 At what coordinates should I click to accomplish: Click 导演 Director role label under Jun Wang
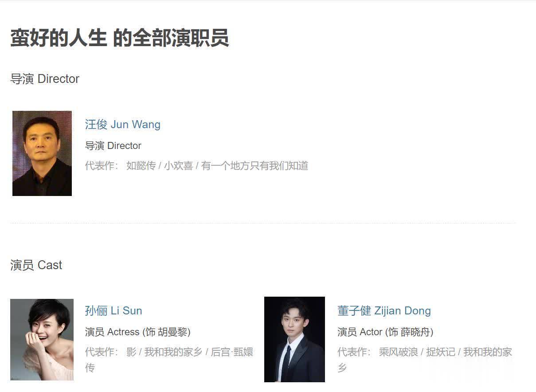(113, 145)
